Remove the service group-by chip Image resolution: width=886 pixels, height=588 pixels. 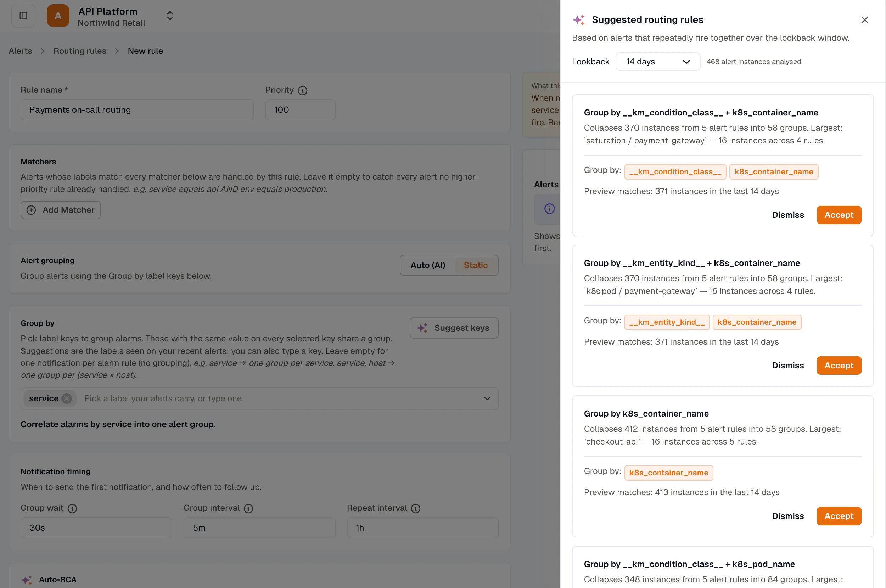click(x=67, y=398)
